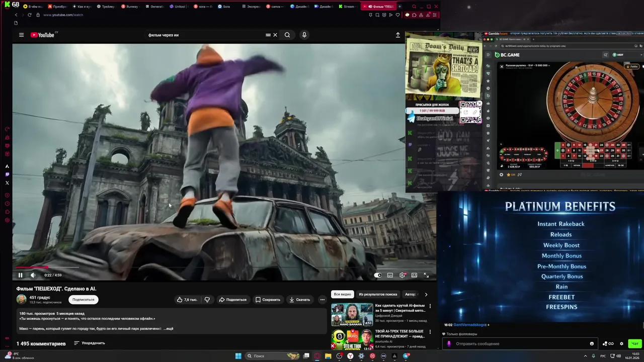Switch to the canva browser tab

coord(276,7)
